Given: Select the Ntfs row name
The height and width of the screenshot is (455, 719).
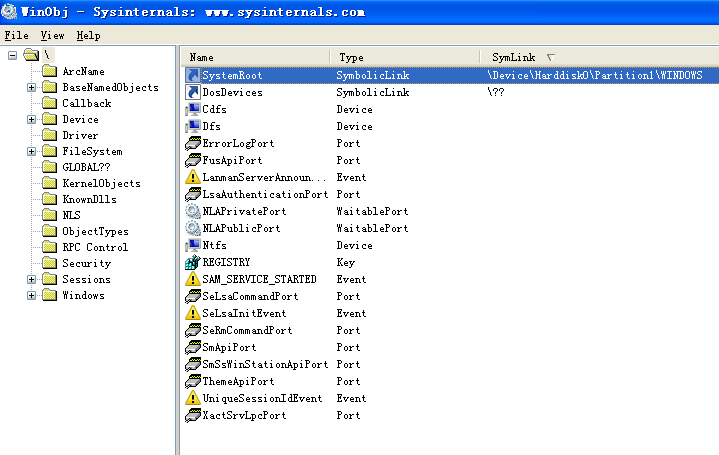Looking at the screenshot, I should (x=215, y=245).
